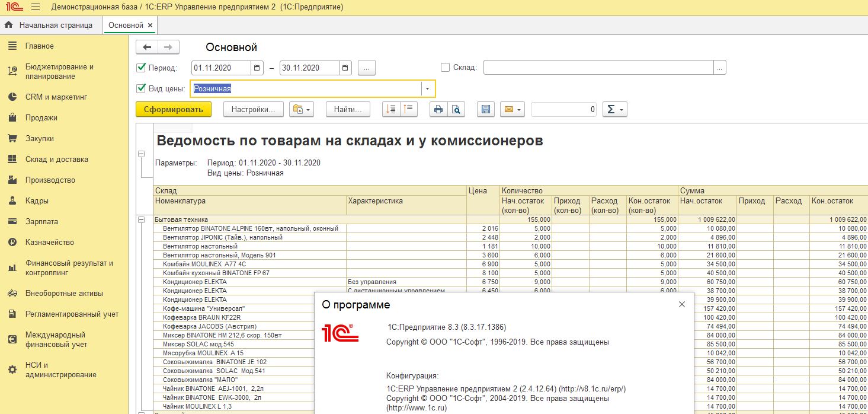Select cell Миксер SOLAC мод.545
This screenshot has height=414, width=868.
click(233, 344)
